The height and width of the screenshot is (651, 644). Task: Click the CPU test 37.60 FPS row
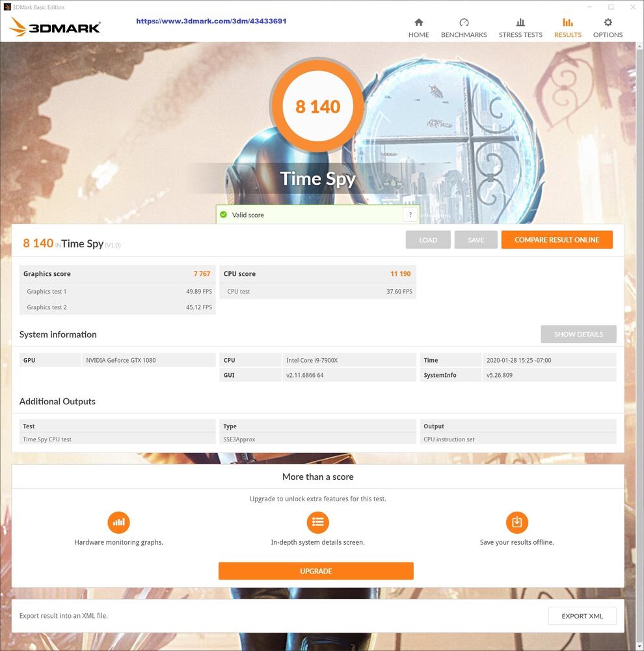(318, 292)
